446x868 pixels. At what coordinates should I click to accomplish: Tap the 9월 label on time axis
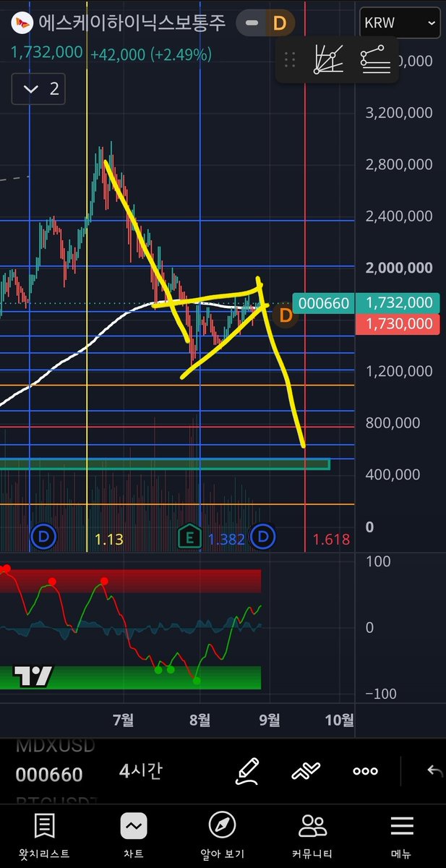click(x=269, y=720)
